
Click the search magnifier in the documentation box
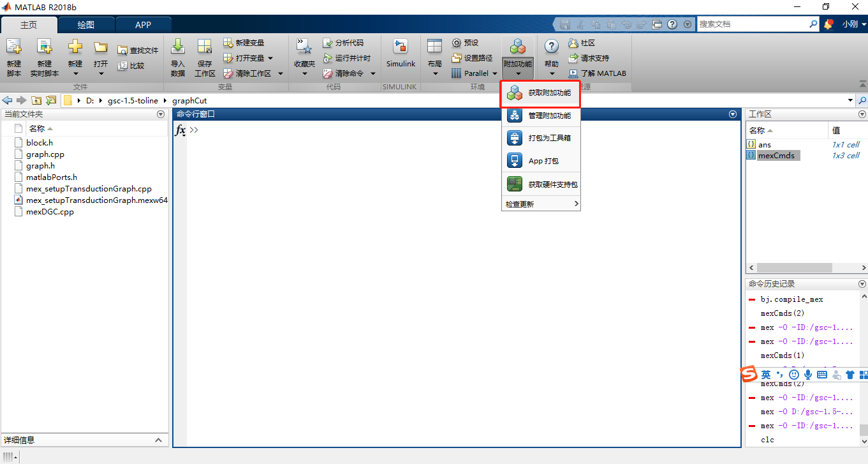[x=813, y=24]
